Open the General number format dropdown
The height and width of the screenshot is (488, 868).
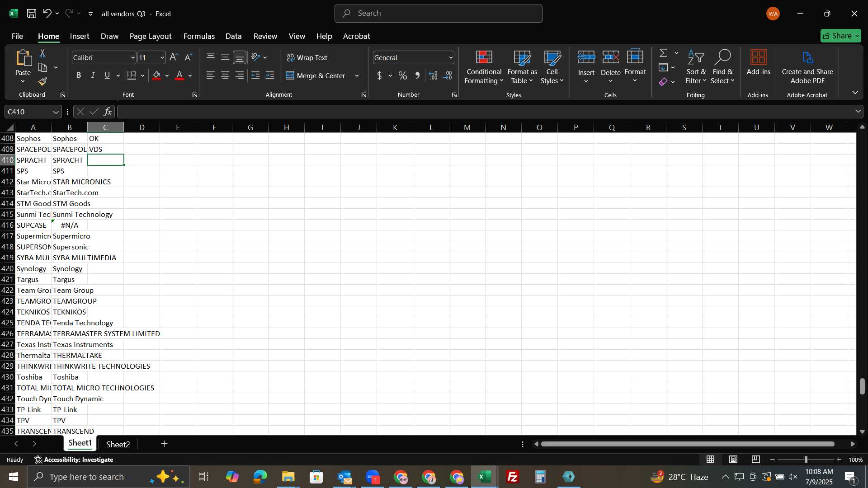pos(451,58)
